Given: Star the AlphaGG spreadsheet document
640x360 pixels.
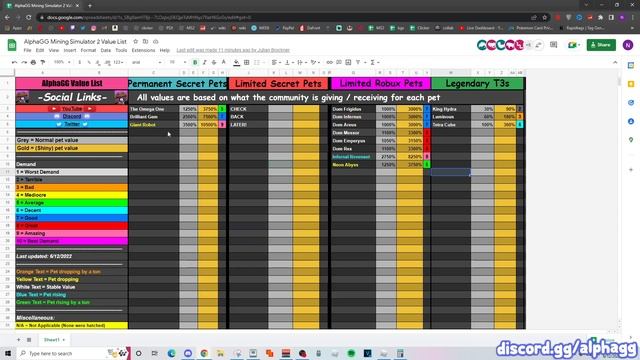Looking at the screenshot, I should click(136, 42).
